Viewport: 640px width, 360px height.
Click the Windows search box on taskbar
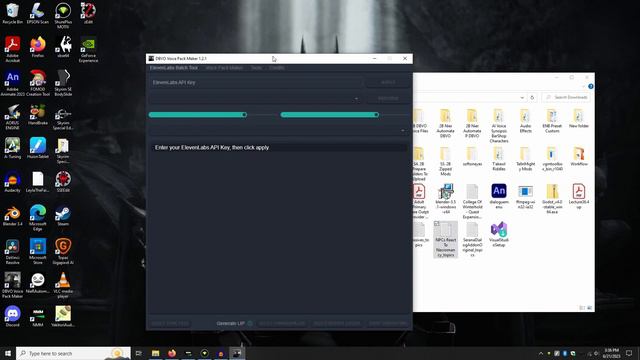(x=73, y=353)
